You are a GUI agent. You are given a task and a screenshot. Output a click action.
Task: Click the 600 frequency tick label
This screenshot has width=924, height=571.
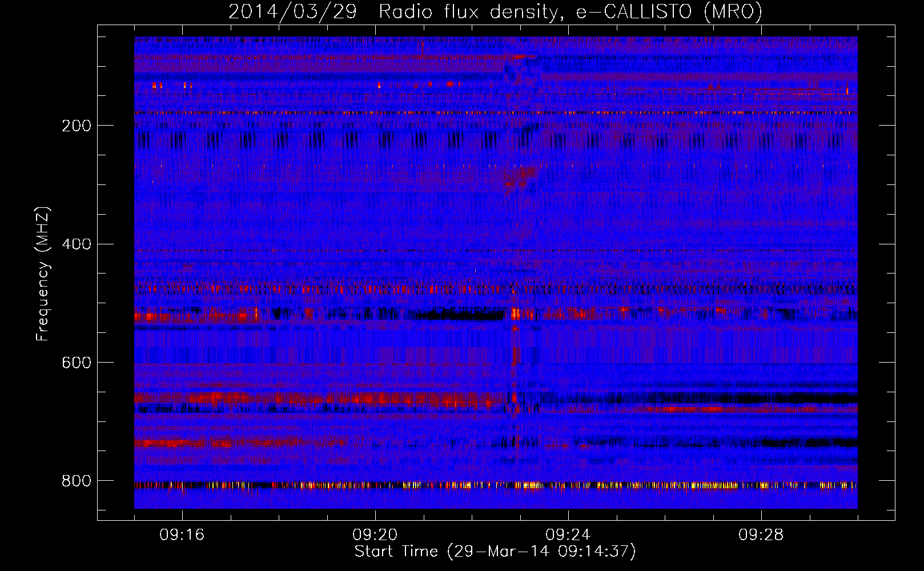[x=77, y=363]
